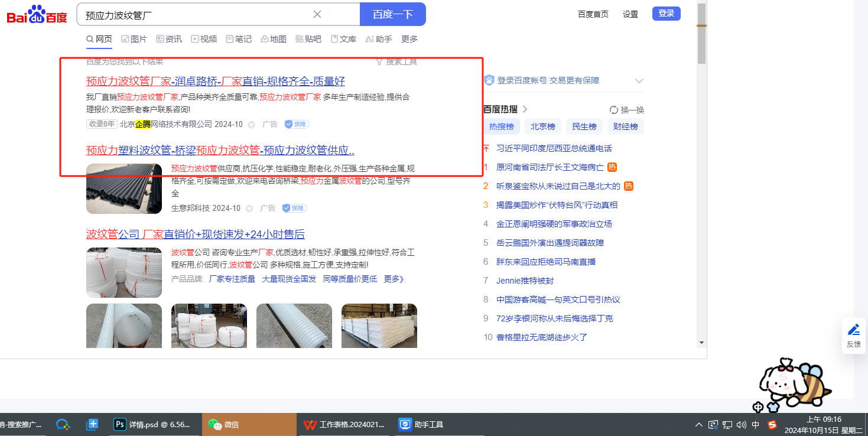Open result 预应力波纹管厂家-润卓路桥
The image size is (868, 436).
point(216,82)
